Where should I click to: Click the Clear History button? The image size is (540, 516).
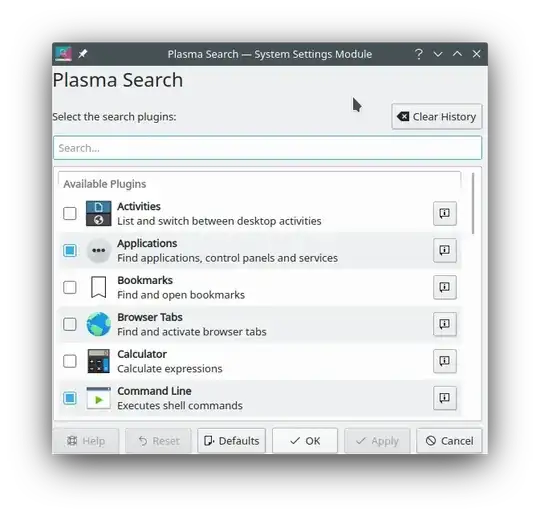(x=437, y=117)
